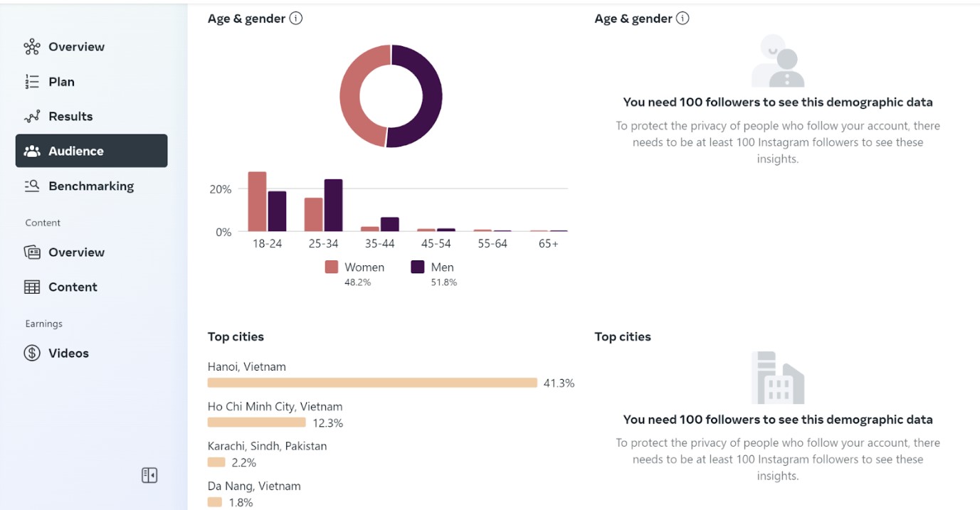
Task: Click the Women legend color swatch
Action: pos(332,267)
